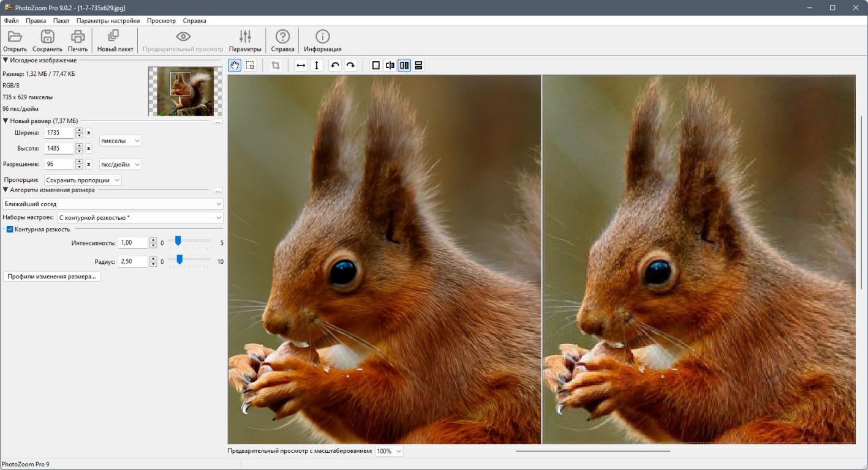
Task: Enable the vertical split-line preview mode
Action: pos(390,65)
